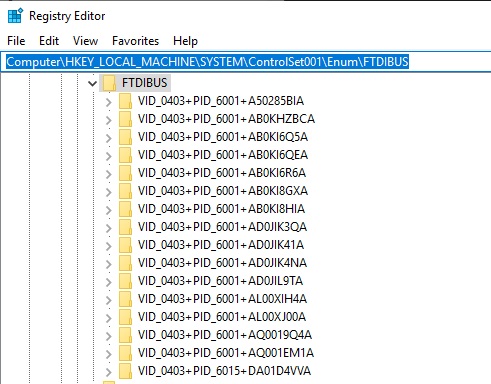The image size is (491, 384).
Task: Expand the VID_0403+PID_6001+AB0KI6Q5A key
Action: (x=109, y=138)
